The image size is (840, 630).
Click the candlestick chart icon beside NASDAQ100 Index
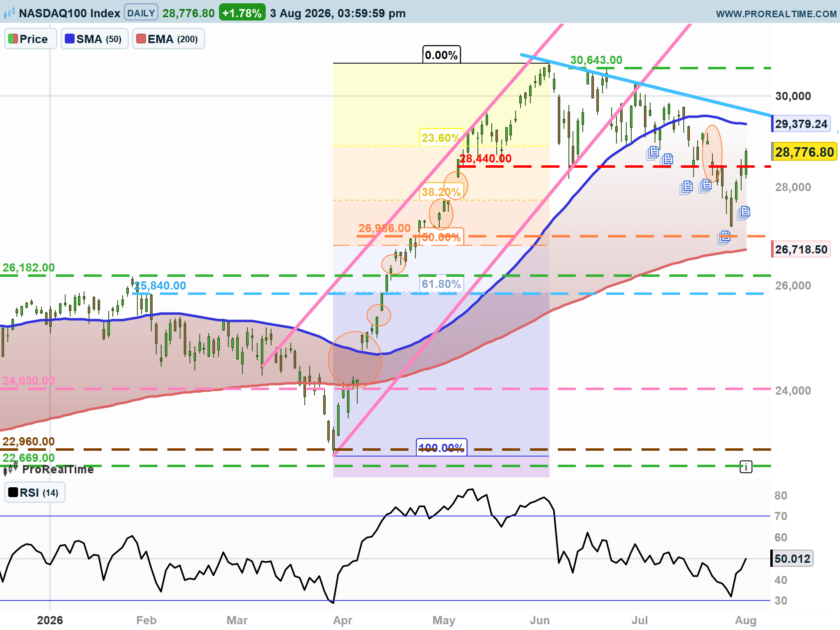pos(9,13)
